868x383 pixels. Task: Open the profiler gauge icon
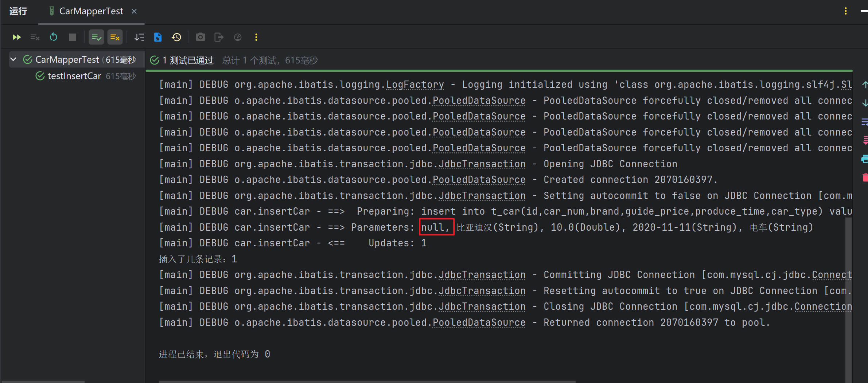[238, 37]
